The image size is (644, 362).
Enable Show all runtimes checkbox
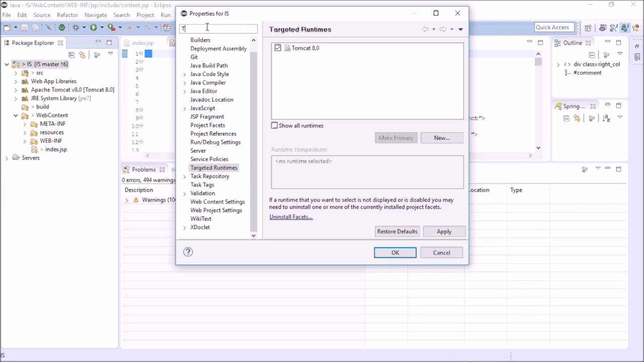pyautogui.click(x=274, y=125)
